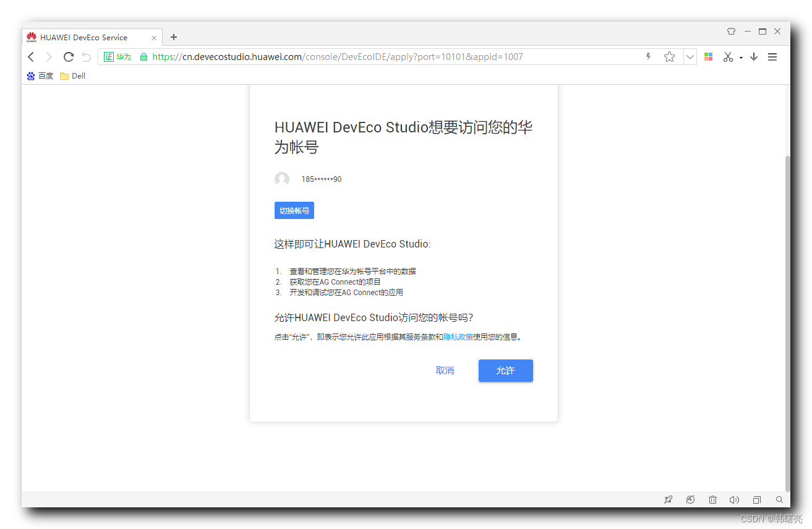Screen dimensions: 812x529
Task: Click the lightning speed-mode icon
Action: 648,57
